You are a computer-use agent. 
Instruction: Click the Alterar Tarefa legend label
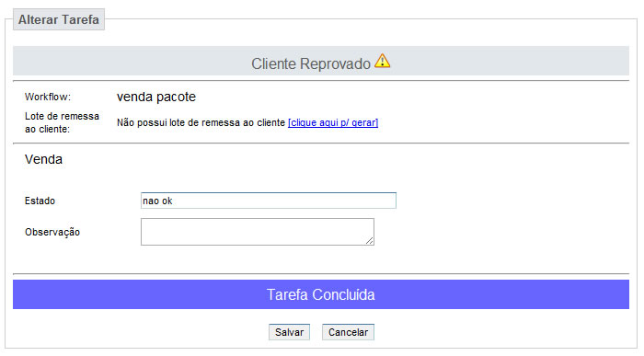point(59,19)
